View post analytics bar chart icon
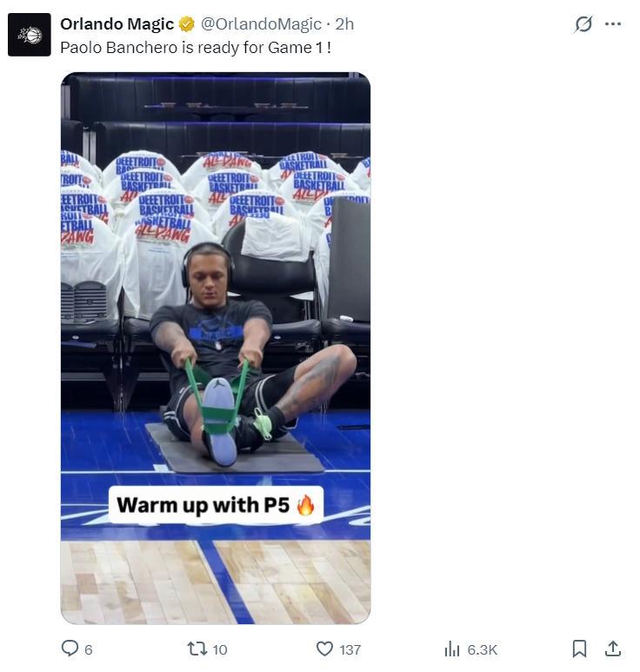The height and width of the screenshot is (672, 640). pos(452,649)
